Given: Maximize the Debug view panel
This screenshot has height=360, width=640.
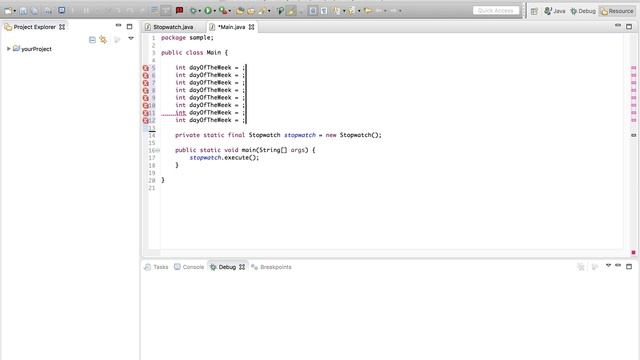Looking at the screenshot, I should (629, 267).
